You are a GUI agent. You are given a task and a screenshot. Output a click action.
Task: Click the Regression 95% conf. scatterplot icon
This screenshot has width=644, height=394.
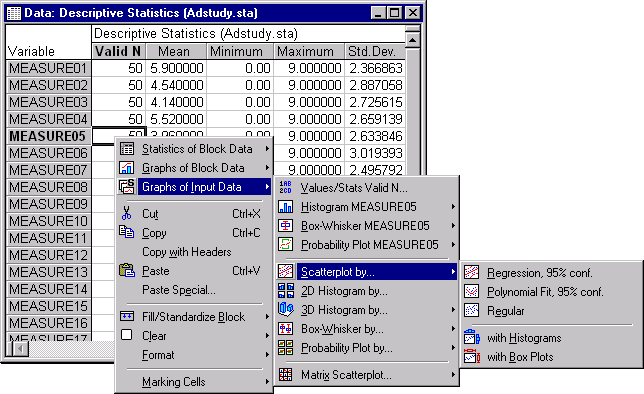pos(472,272)
